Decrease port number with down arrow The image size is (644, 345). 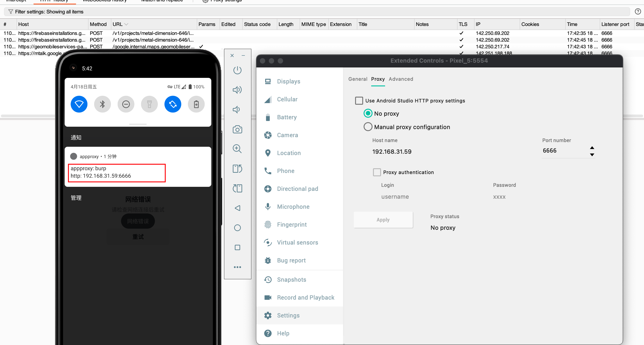point(592,155)
